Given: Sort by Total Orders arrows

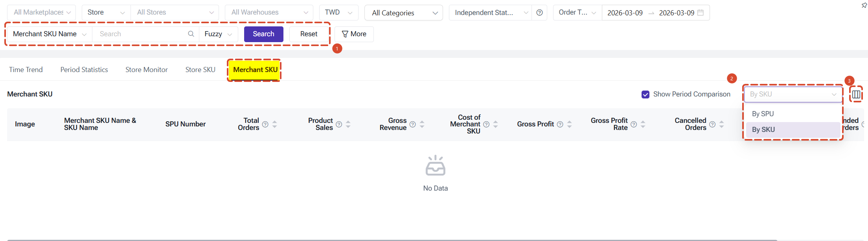Looking at the screenshot, I should coord(275,124).
